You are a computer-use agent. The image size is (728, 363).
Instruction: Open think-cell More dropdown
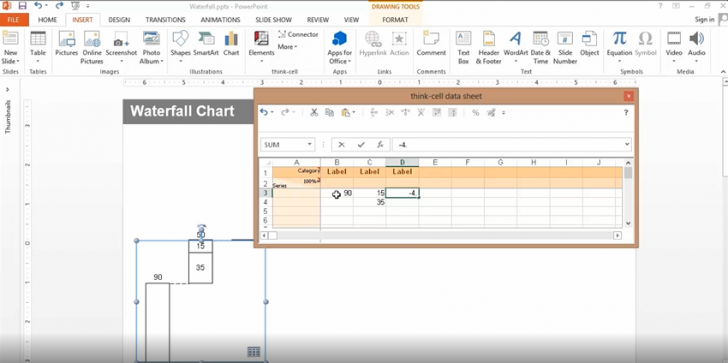click(287, 47)
